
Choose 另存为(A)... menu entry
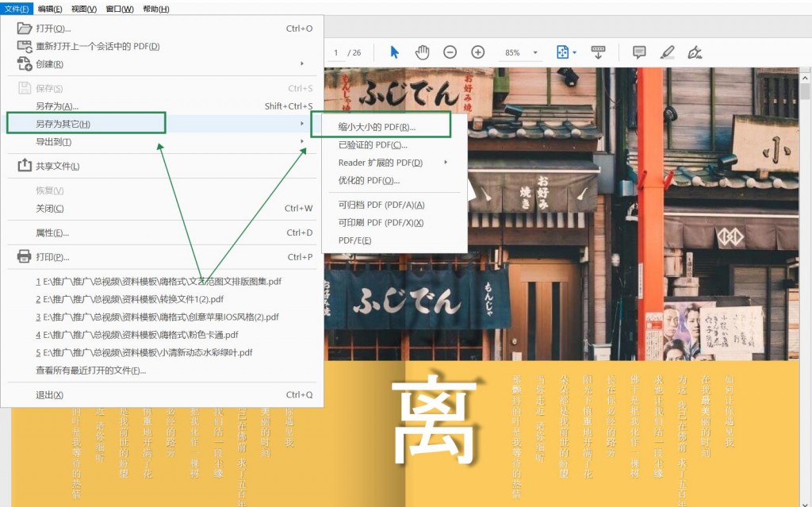click(x=162, y=106)
